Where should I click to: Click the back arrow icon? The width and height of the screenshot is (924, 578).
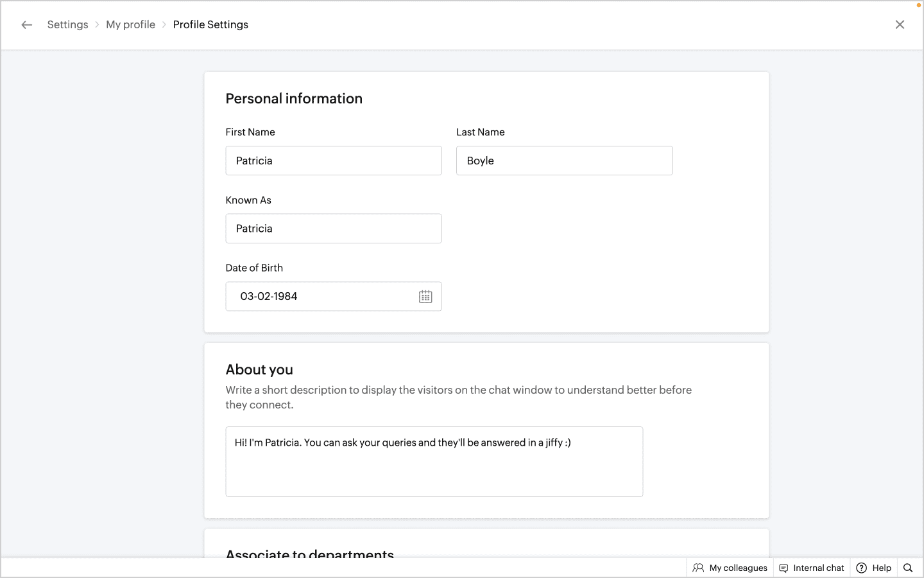click(x=26, y=25)
